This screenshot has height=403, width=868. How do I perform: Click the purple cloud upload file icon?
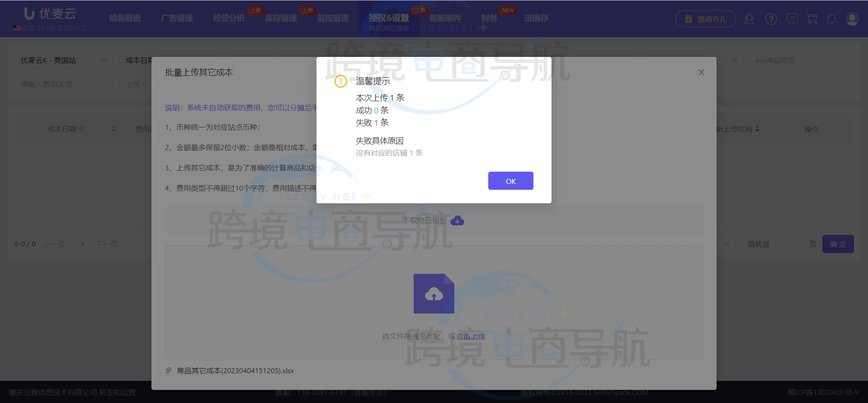(x=434, y=294)
